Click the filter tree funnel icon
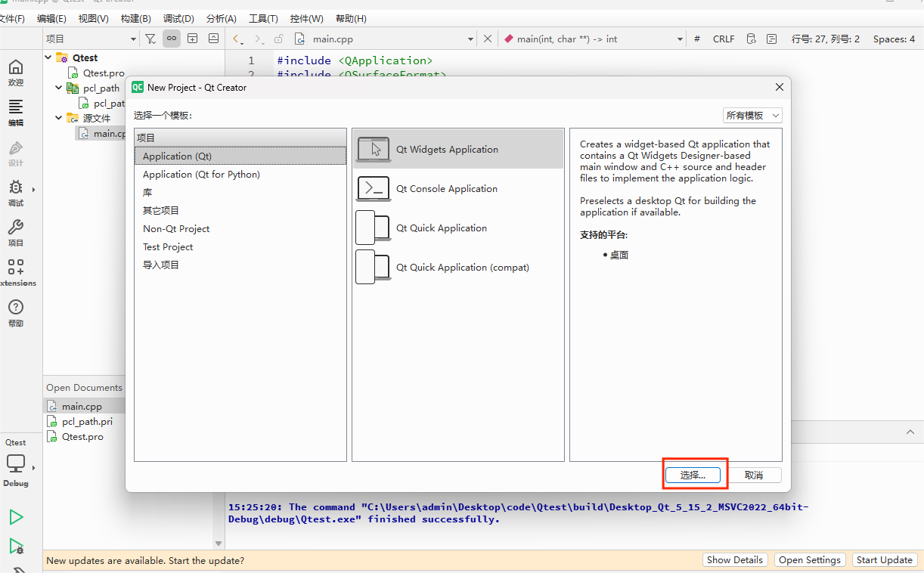The height and width of the screenshot is (573, 924). 150,39
